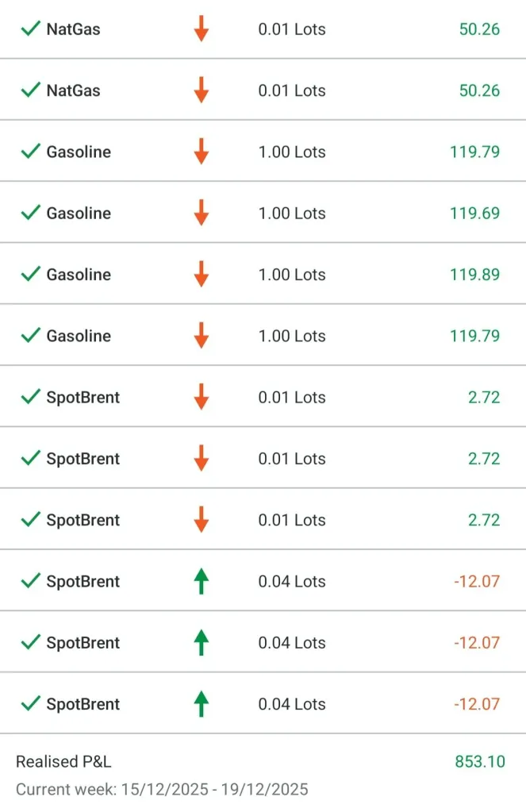The height and width of the screenshot is (812, 526).
Task: Select the Gasoline 119.89 profit value
Action: (474, 275)
